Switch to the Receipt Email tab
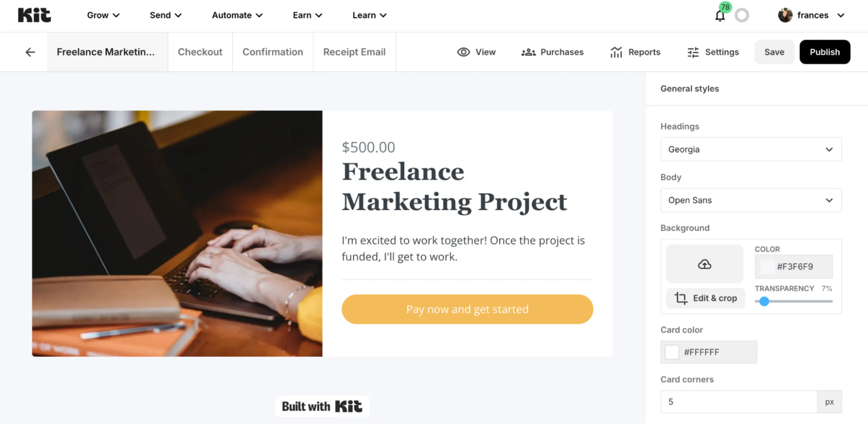The image size is (868, 424). tap(354, 52)
